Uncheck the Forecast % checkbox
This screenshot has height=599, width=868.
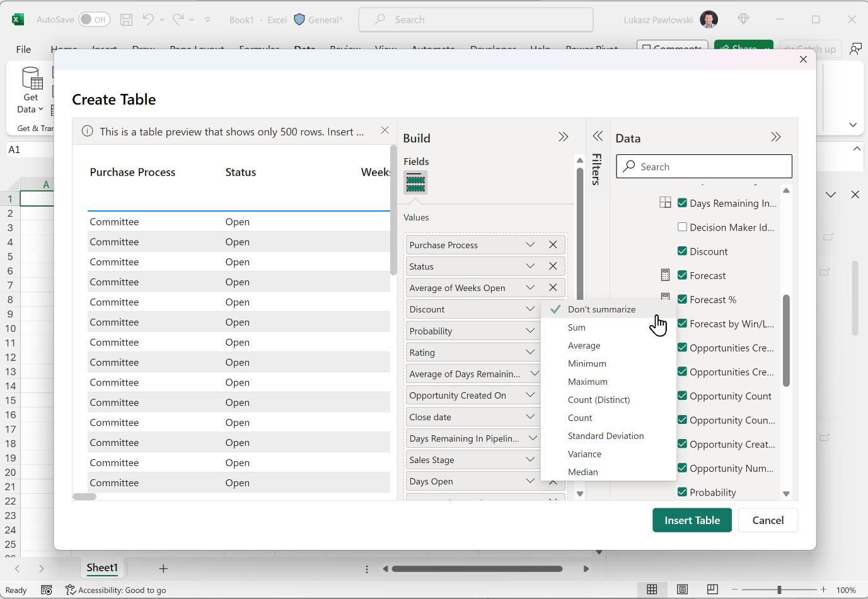[x=682, y=299]
